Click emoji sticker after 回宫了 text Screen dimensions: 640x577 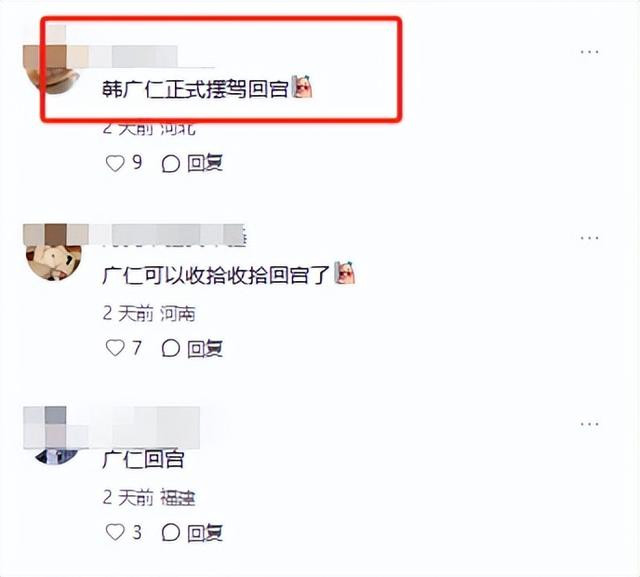tap(345, 273)
